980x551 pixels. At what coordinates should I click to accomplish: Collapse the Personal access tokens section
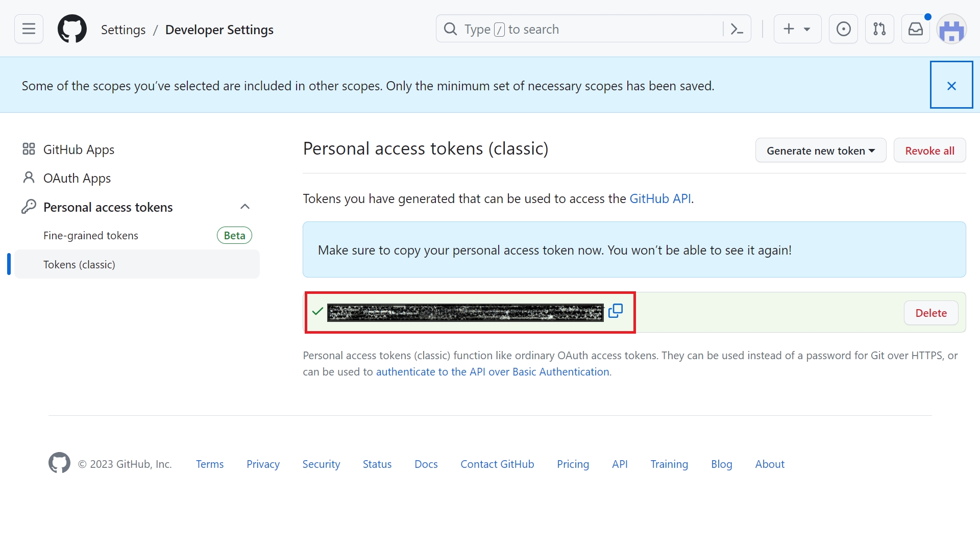tap(244, 207)
